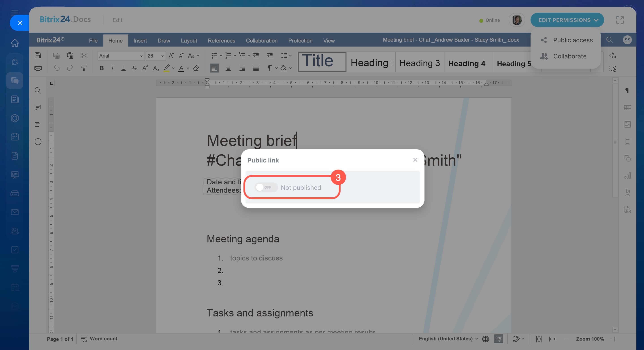
Task: Open the Change case Aa dropdown
Action: [x=194, y=55]
